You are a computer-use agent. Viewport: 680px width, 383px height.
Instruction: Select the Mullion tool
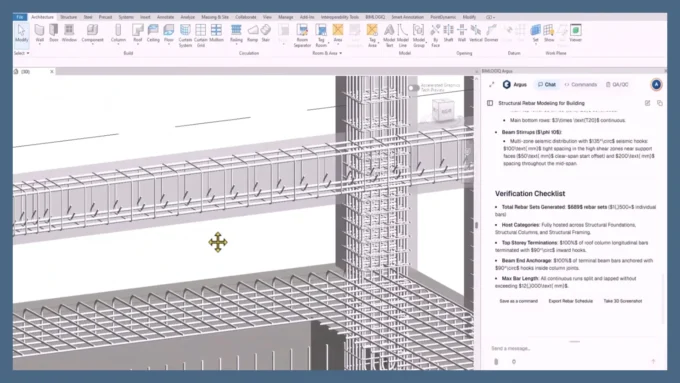pyautogui.click(x=216, y=33)
